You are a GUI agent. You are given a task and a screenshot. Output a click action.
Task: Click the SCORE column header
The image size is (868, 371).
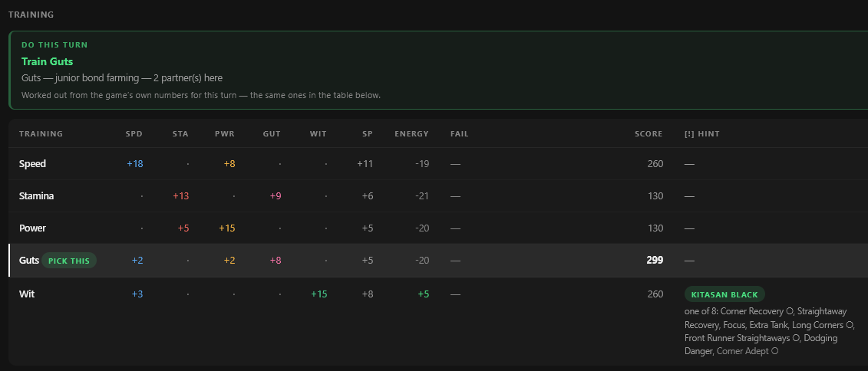point(649,134)
